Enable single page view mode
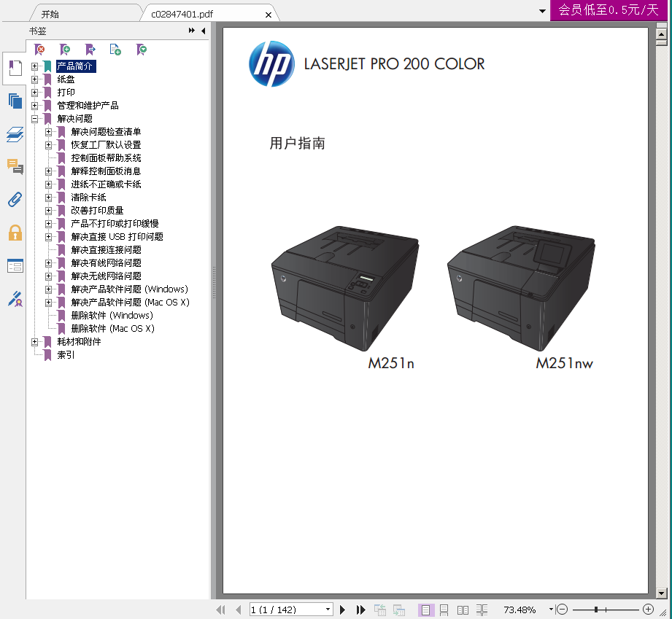Screen dimensions: 672x619 pyautogui.click(x=425, y=610)
